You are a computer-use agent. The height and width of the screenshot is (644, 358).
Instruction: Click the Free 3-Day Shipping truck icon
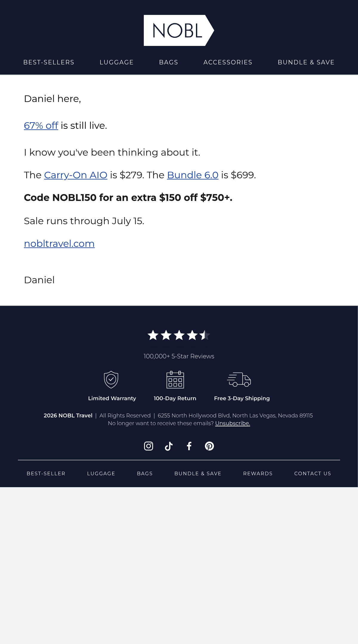click(239, 380)
